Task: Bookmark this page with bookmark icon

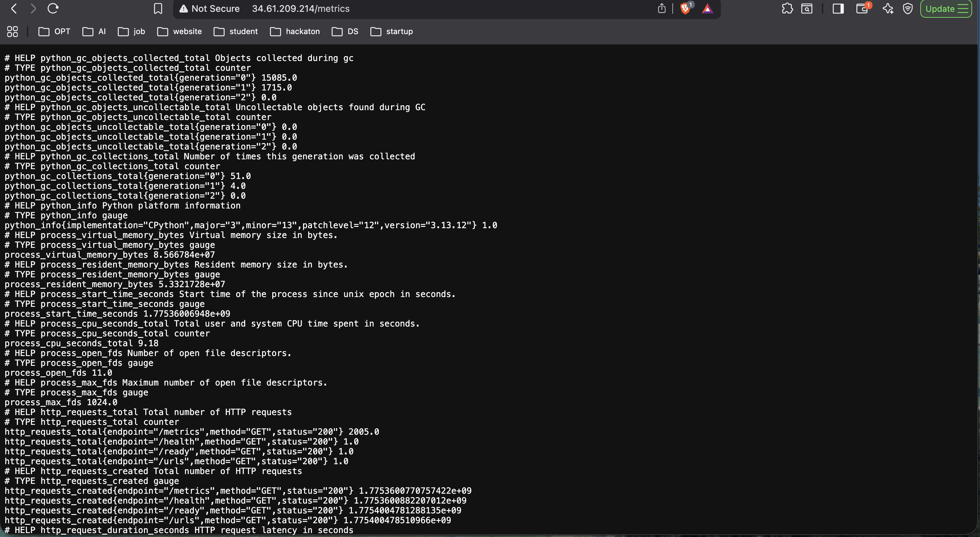Action: click(158, 9)
